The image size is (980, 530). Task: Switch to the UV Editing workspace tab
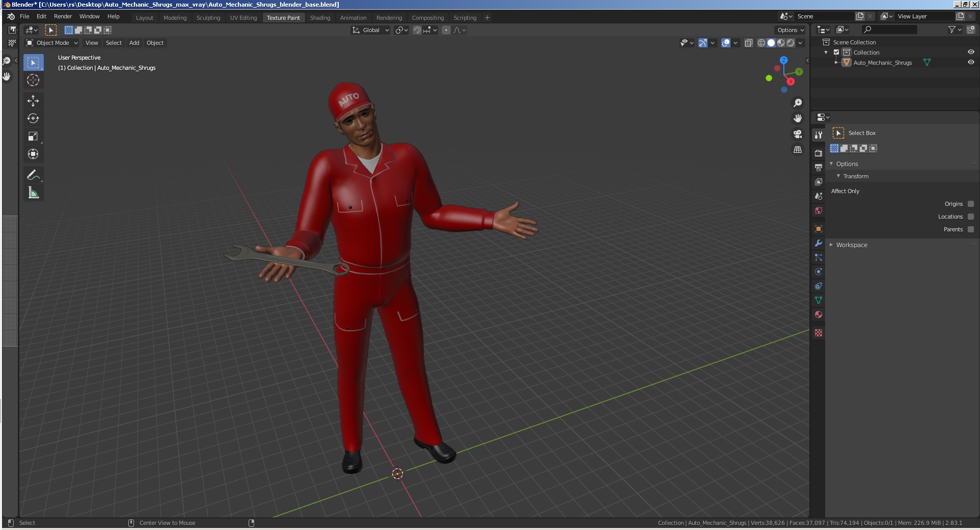(x=243, y=18)
